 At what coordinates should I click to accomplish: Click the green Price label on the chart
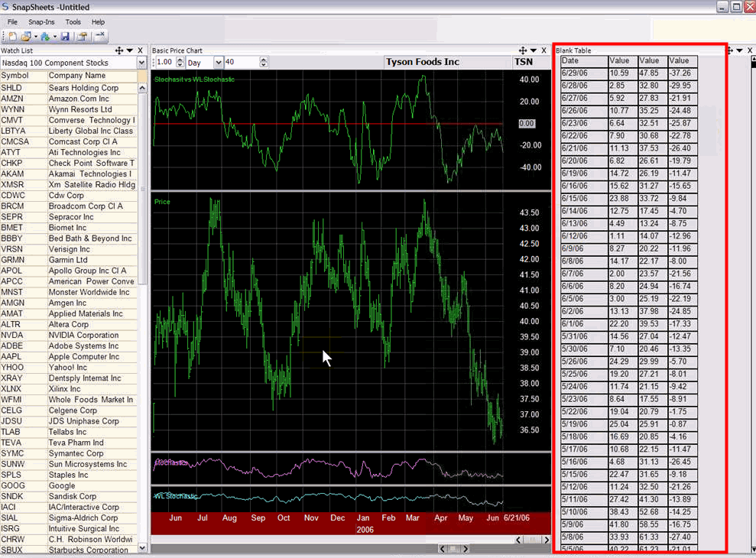tap(163, 202)
